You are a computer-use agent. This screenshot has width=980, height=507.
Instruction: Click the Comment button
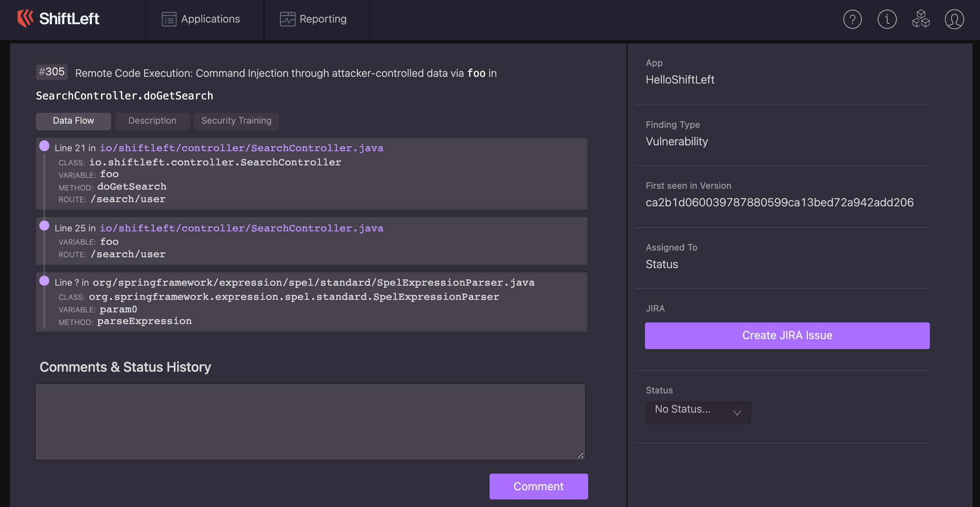coord(538,486)
